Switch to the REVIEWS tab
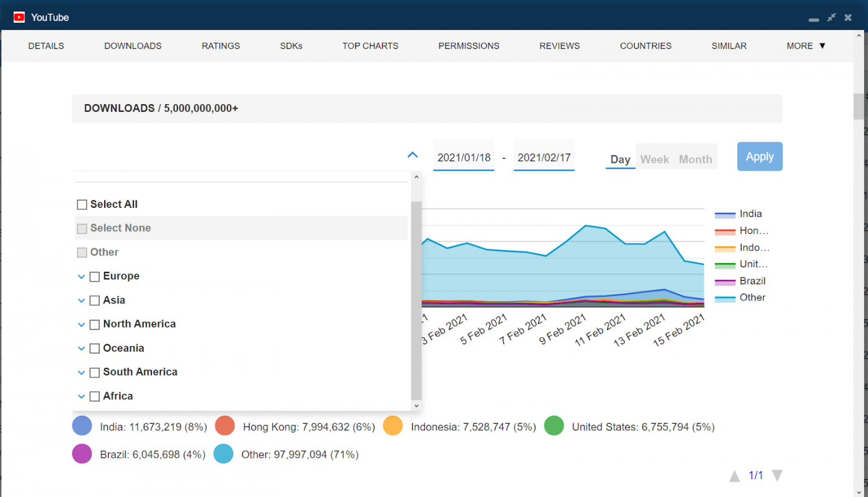 [559, 45]
